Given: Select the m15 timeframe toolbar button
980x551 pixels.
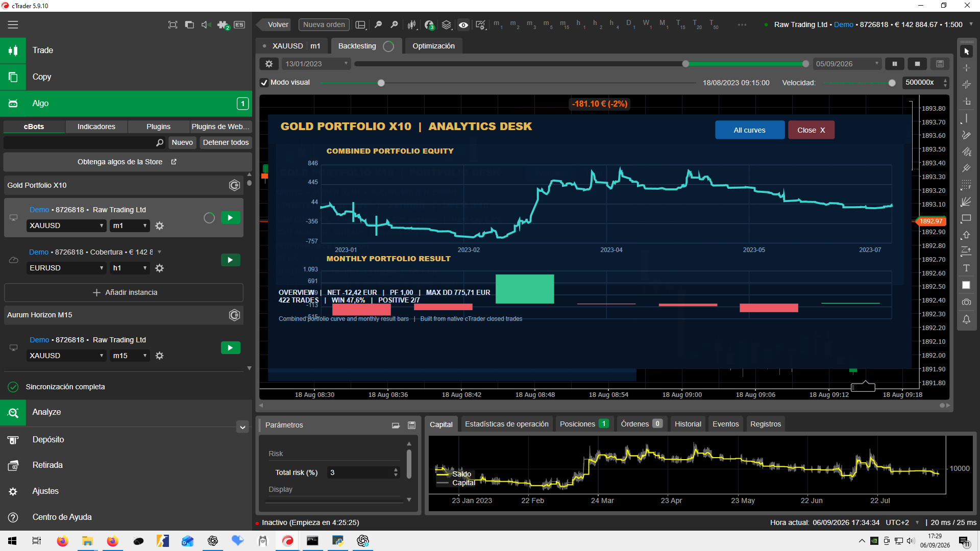Looking at the screenshot, I should tap(564, 24).
